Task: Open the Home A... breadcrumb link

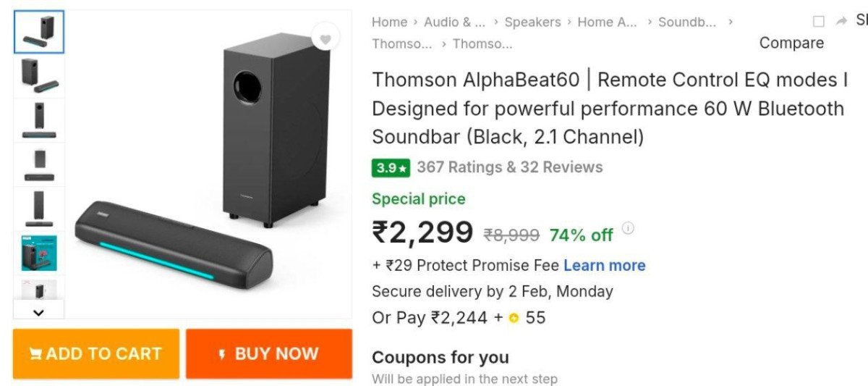Action: click(607, 22)
